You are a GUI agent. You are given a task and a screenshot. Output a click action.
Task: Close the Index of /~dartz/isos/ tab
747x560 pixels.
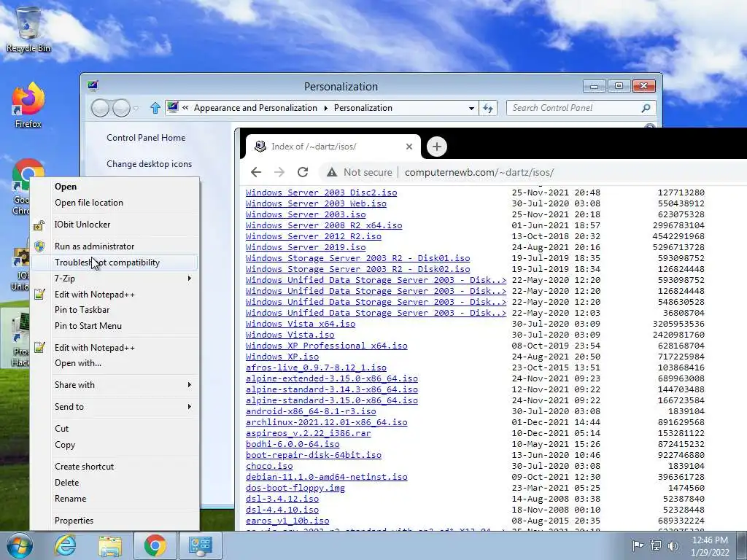[x=409, y=147]
